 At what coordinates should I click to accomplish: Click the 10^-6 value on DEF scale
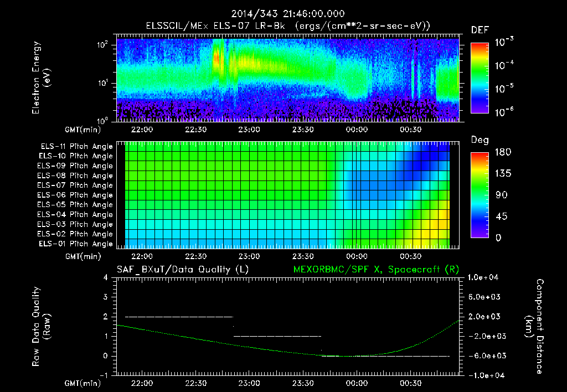click(x=504, y=112)
